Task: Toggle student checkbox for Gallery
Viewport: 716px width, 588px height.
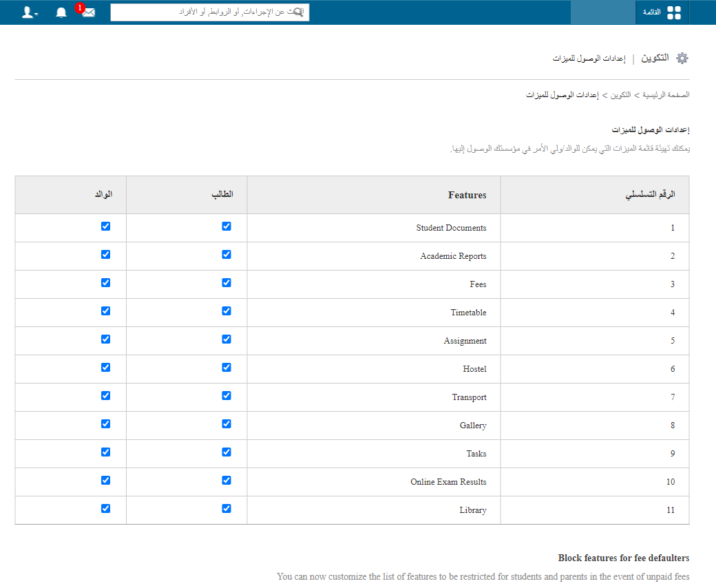Action: 227,424
